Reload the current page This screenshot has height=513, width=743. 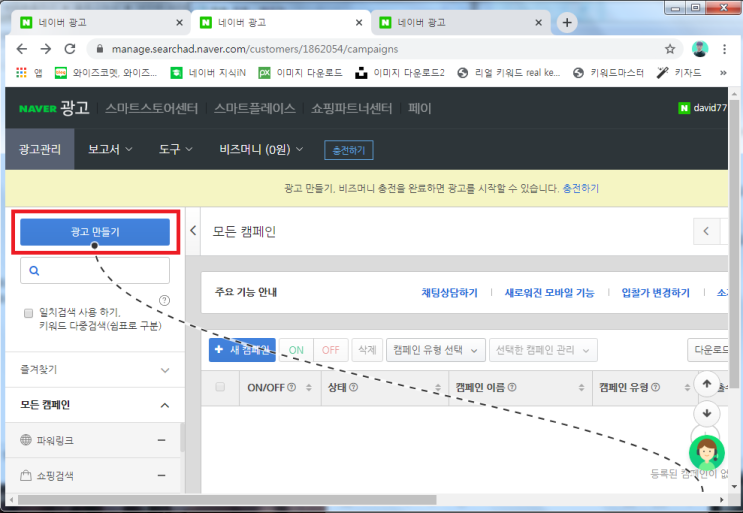click(x=70, y=49)
